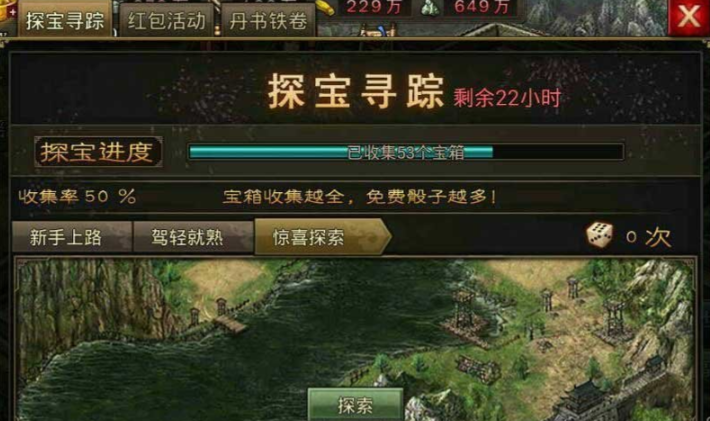Choose the 新手上路 difficulty tab

coord(66,237)
